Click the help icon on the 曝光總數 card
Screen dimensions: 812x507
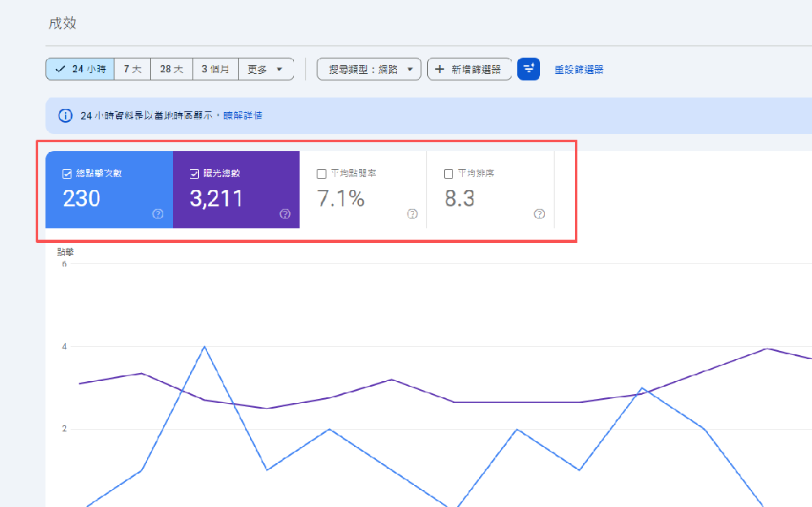point(285,214)
